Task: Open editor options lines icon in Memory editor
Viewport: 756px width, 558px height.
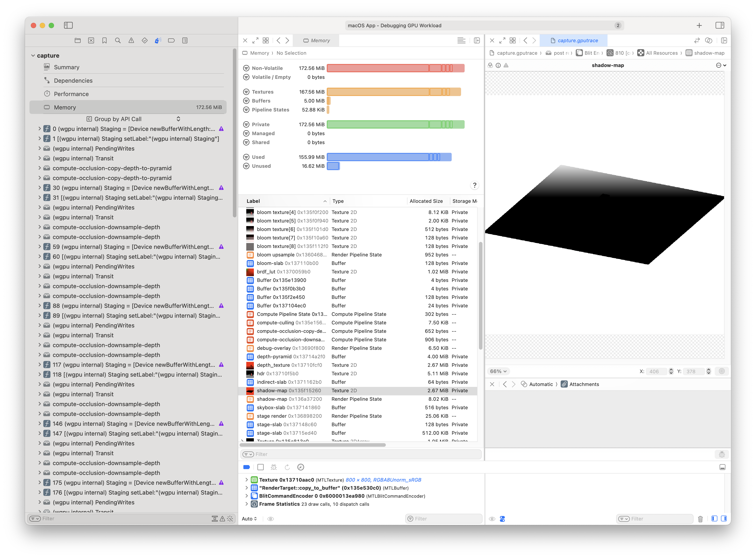Action: [461, 40]
